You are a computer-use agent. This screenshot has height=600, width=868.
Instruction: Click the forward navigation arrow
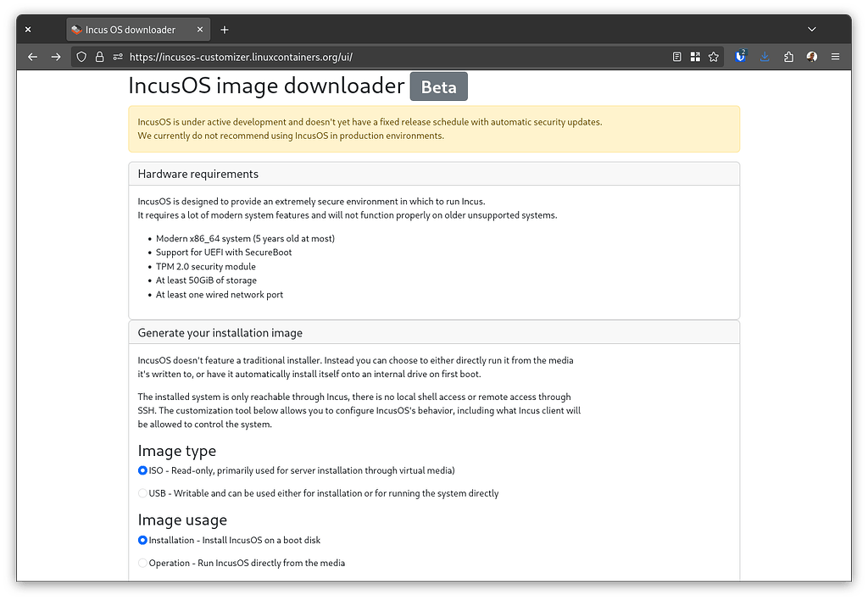pyautogui.click(x=56, y=57)
